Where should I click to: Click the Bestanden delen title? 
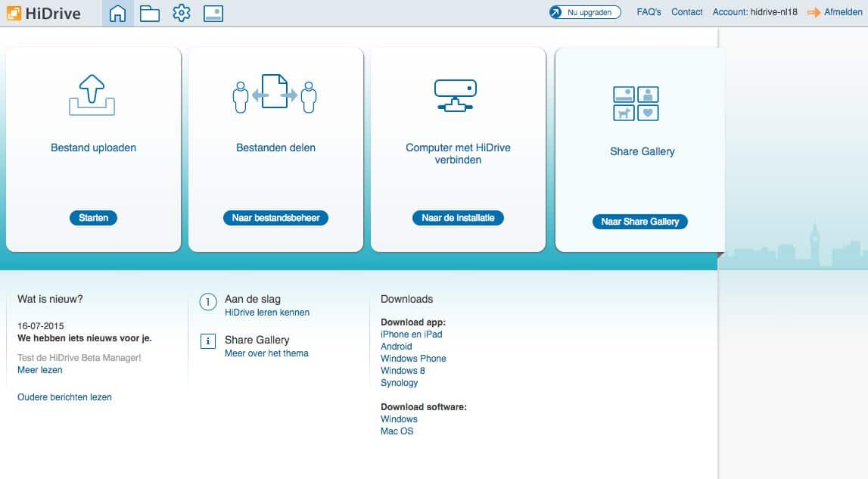[x=275, y=148]
